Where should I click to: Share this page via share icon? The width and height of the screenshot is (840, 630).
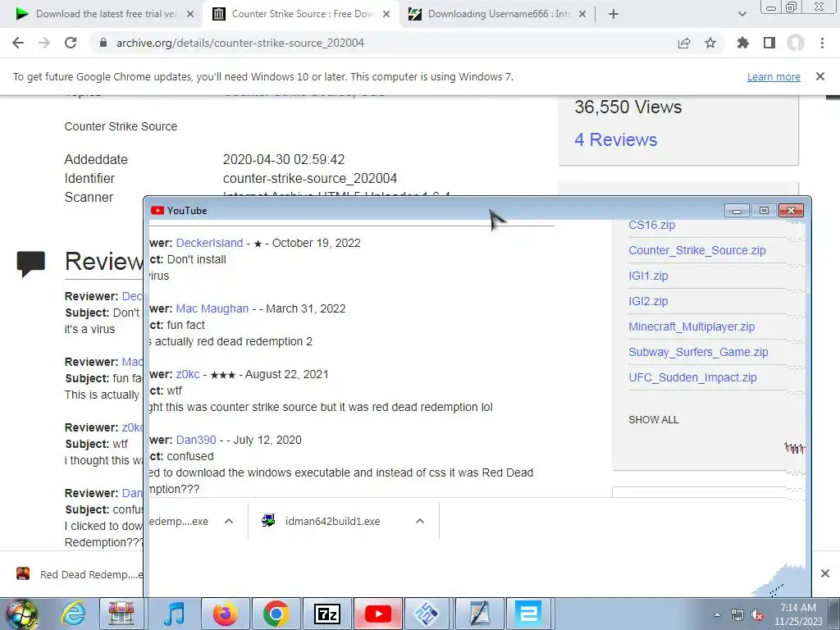click(x=684, y=43)
